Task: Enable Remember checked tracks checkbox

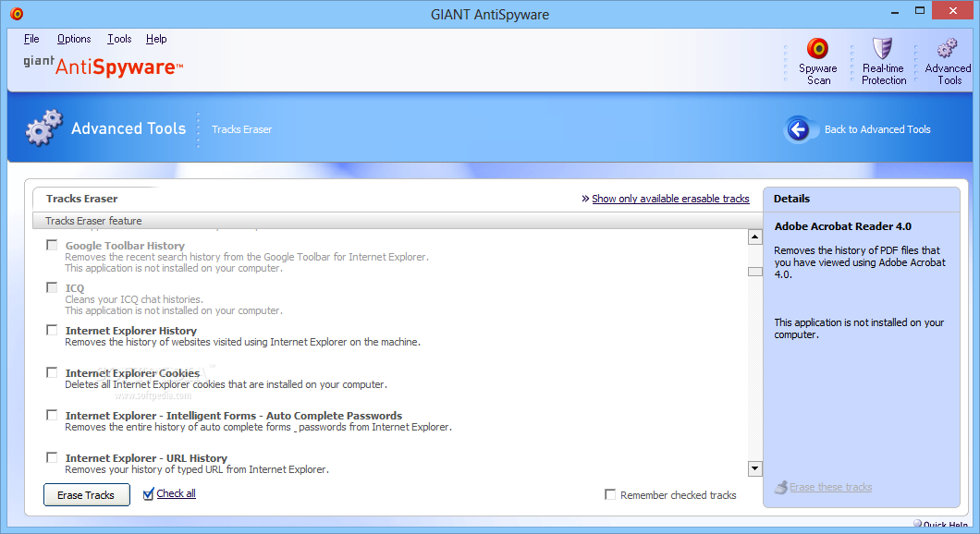Action: 610,494
